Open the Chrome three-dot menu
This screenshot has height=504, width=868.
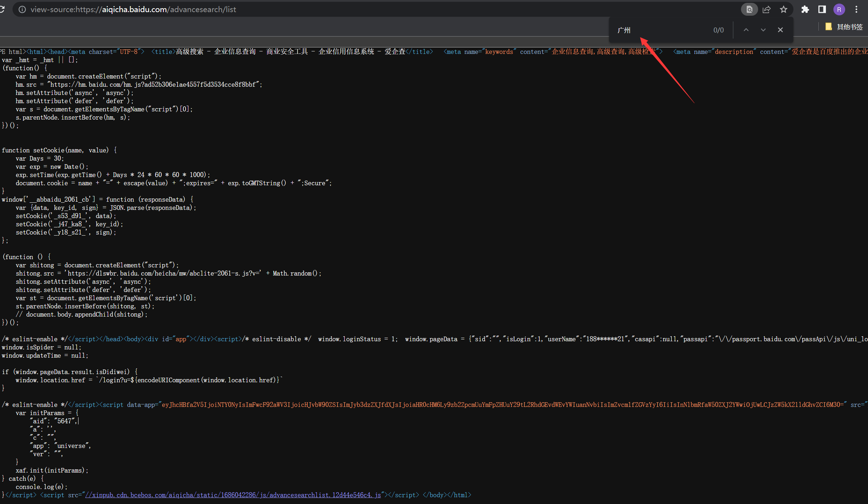point(856,9)
